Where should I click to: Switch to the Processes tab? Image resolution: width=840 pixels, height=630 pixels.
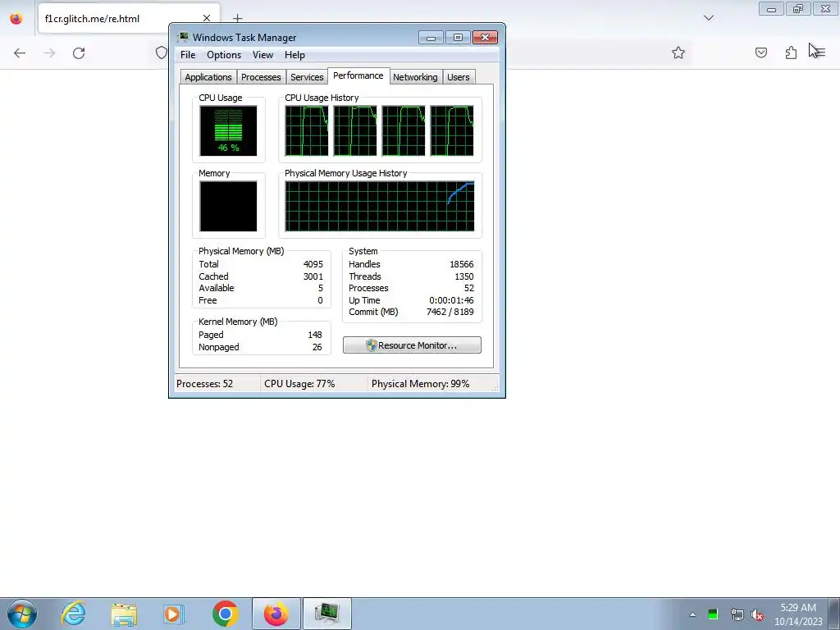coord(261,77)
